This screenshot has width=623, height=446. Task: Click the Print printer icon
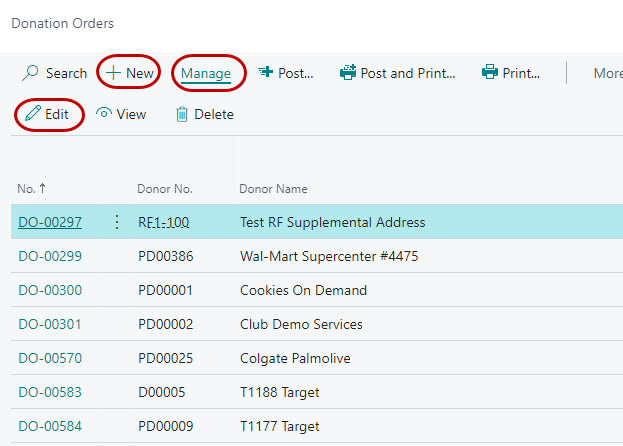tap(490, 73)
